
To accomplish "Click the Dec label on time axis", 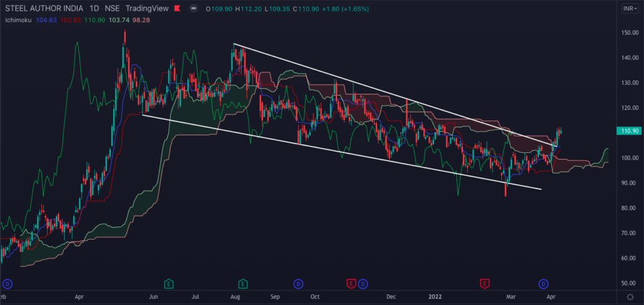I will coord(391,296).
